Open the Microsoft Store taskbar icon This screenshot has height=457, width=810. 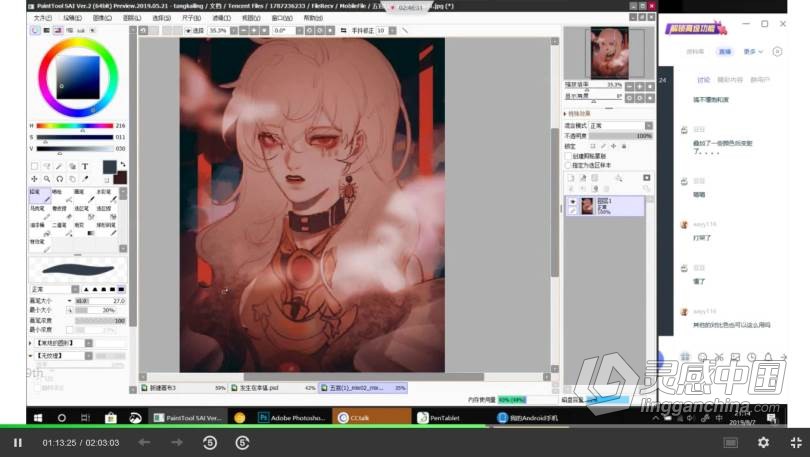111,418
